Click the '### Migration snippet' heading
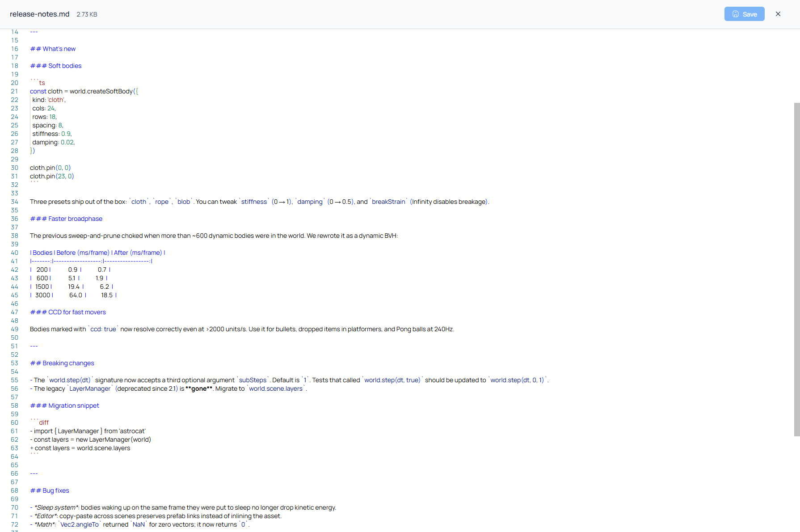Image resolution: width=800 pixels, height=532 pixels. coord(64,405)
